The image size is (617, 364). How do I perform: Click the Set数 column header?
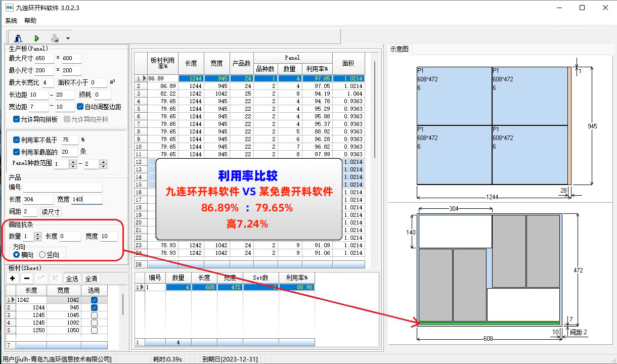pyautogui.click(x=260, y=277)
